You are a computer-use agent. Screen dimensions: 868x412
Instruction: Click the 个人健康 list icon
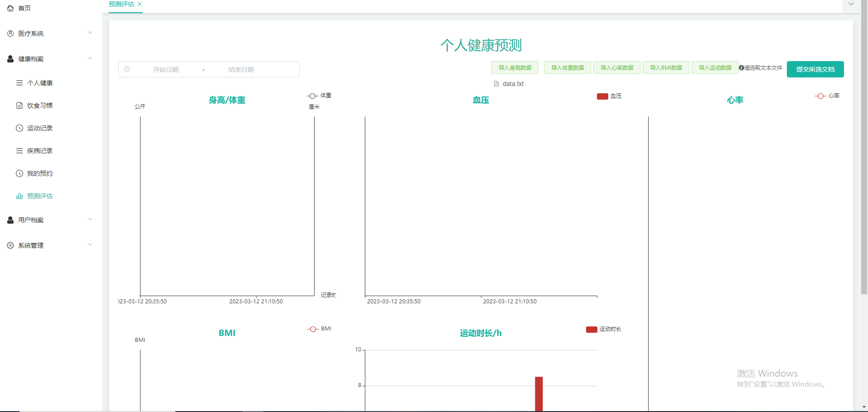click(x=19, y=83)
